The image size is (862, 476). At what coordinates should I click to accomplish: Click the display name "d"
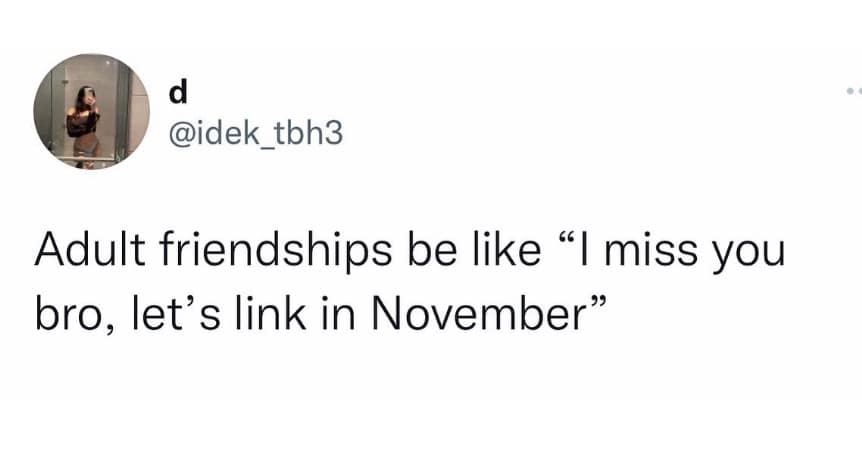pyautogui.click(x=178, y=91)
